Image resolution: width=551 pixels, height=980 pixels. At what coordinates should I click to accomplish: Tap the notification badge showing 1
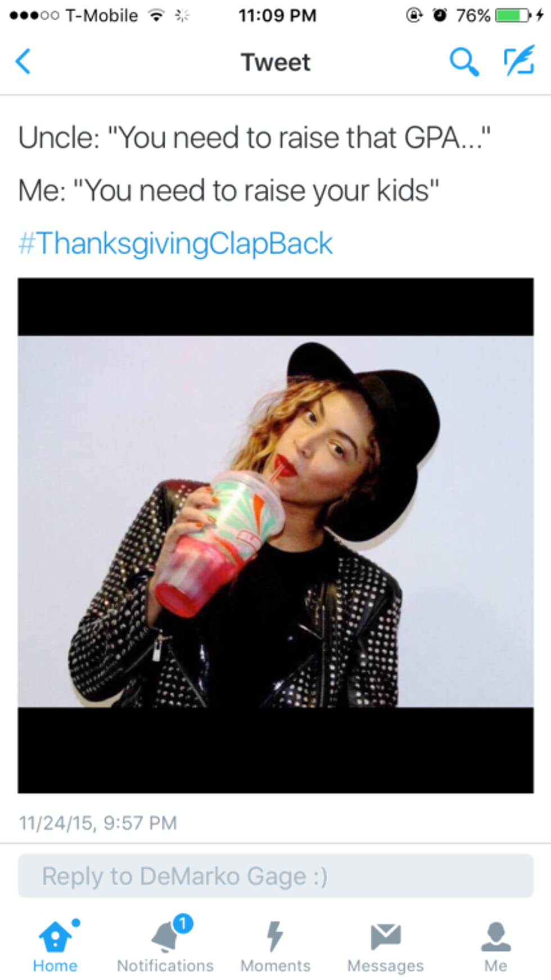point(183,923)
